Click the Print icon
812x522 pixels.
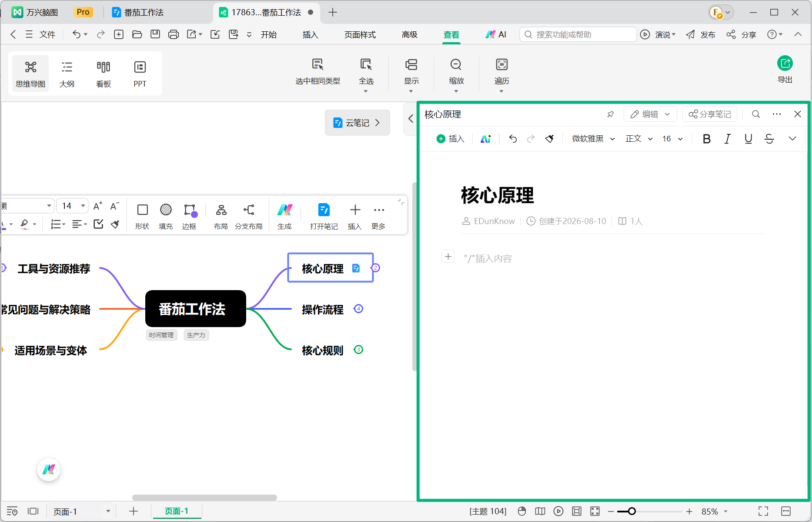coord(174,34)
